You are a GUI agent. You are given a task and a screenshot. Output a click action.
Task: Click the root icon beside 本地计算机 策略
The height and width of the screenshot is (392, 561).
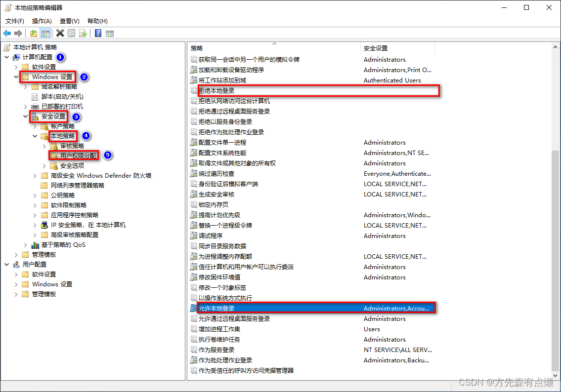(7, 47)
